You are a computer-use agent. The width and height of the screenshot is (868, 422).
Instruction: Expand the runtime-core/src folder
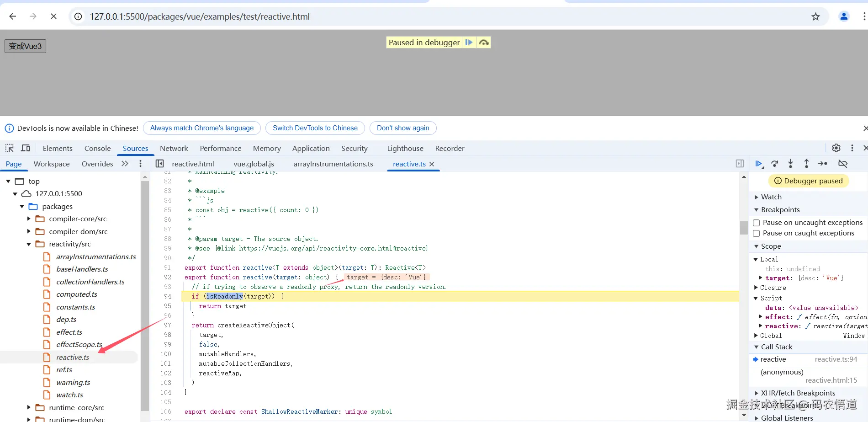click(x=29, y=407)
